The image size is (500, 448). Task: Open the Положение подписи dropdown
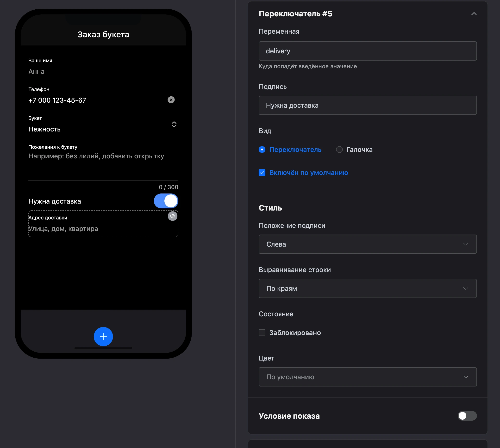[x=368, y=244]
